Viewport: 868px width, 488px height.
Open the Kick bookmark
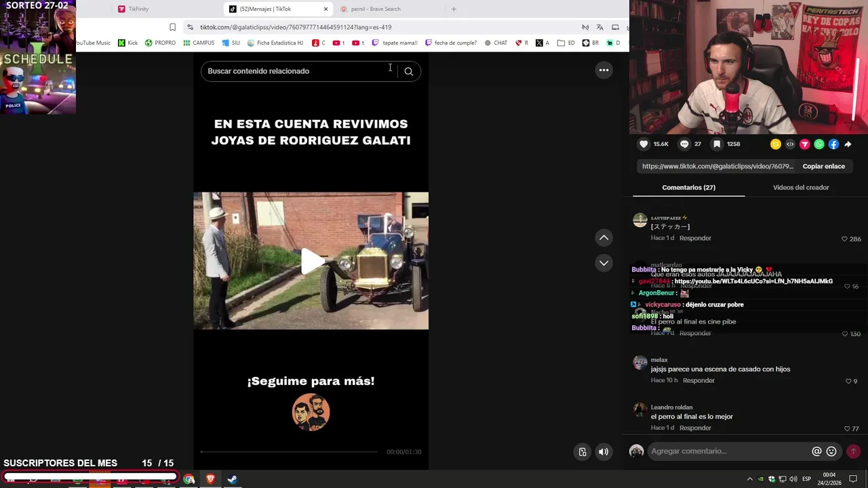tap(127, 43)
